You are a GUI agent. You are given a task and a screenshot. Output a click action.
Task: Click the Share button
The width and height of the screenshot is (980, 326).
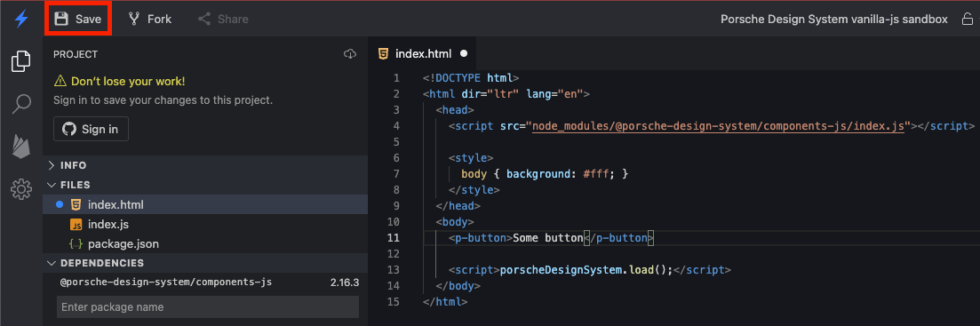coord(223,20)
